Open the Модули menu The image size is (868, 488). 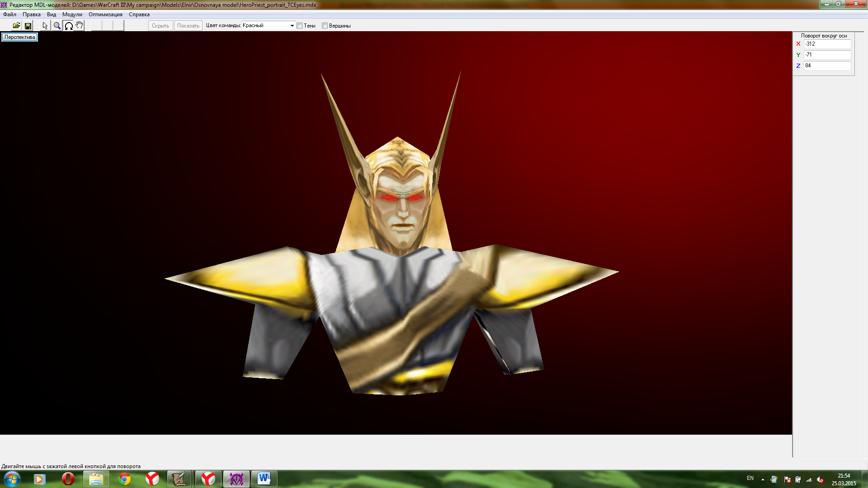coord(72,14)
